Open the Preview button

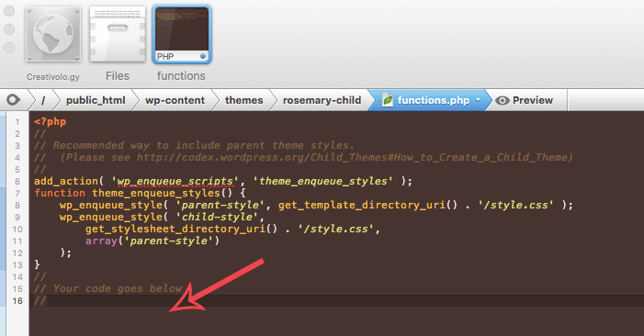click(x=524, y=100)
